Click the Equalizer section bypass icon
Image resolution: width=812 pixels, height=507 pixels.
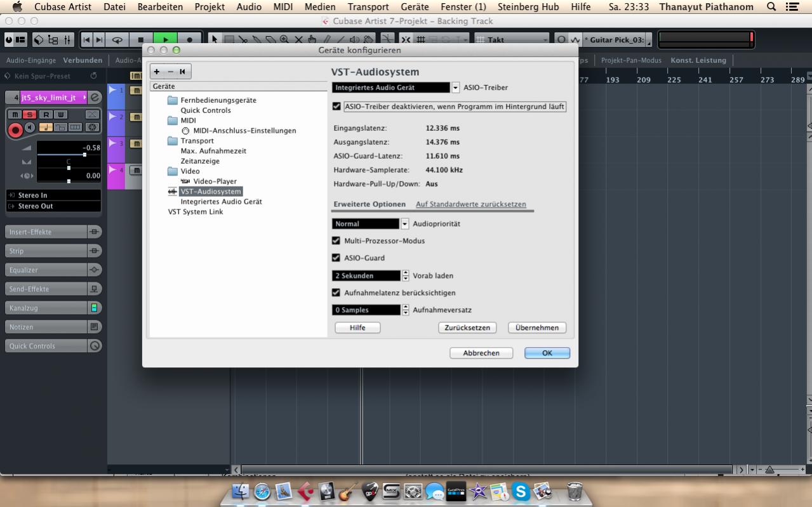point(95,270)
